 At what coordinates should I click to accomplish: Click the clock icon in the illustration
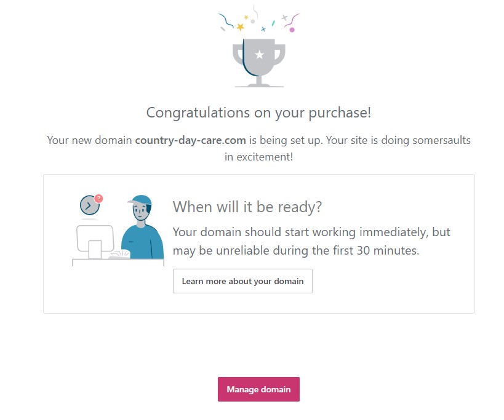click(89, 205)
